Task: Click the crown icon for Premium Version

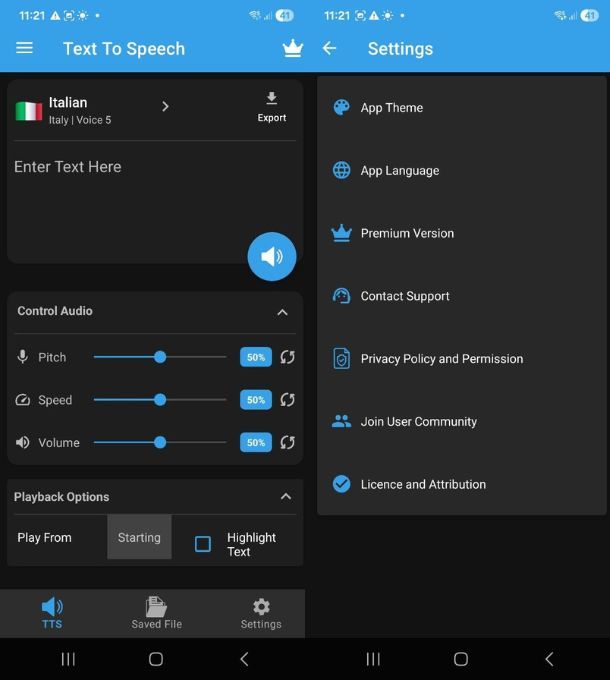Action: [x=341, y=233]
